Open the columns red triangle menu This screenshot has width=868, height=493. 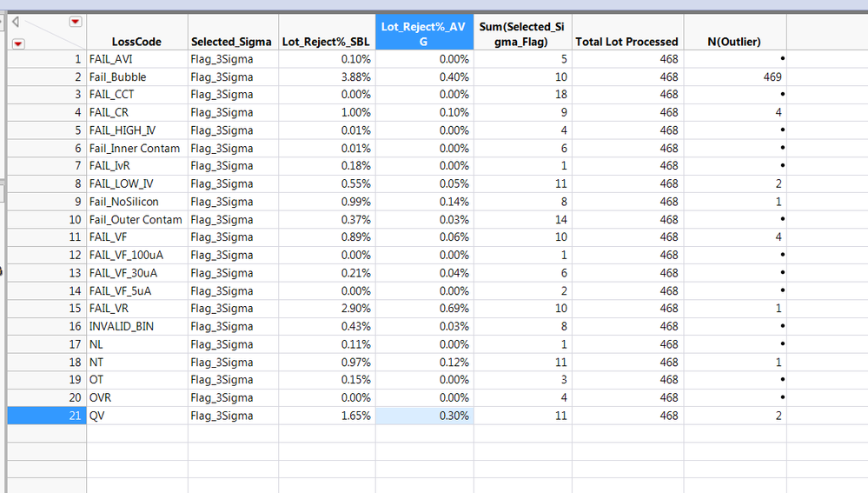tap(76, 22)
